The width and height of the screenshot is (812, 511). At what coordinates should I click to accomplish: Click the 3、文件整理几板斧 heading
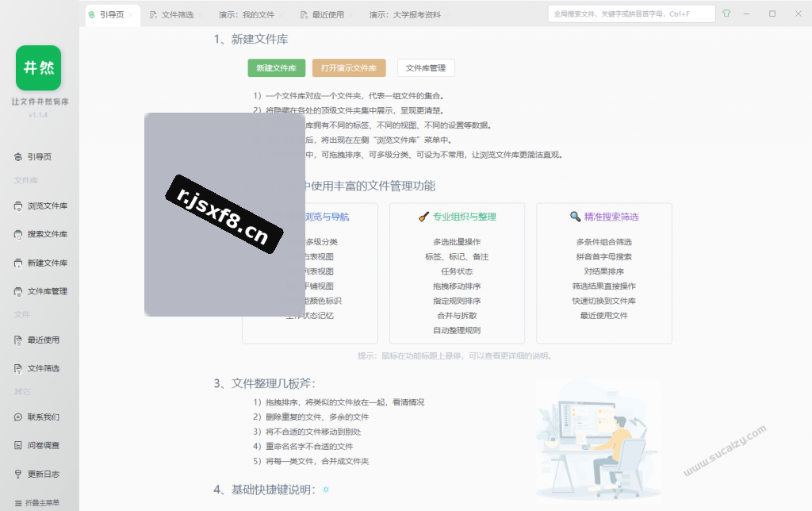[264, 383]
